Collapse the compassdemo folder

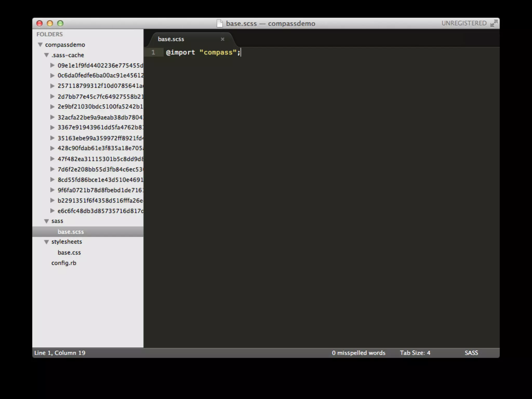click(x=40, y=45)
